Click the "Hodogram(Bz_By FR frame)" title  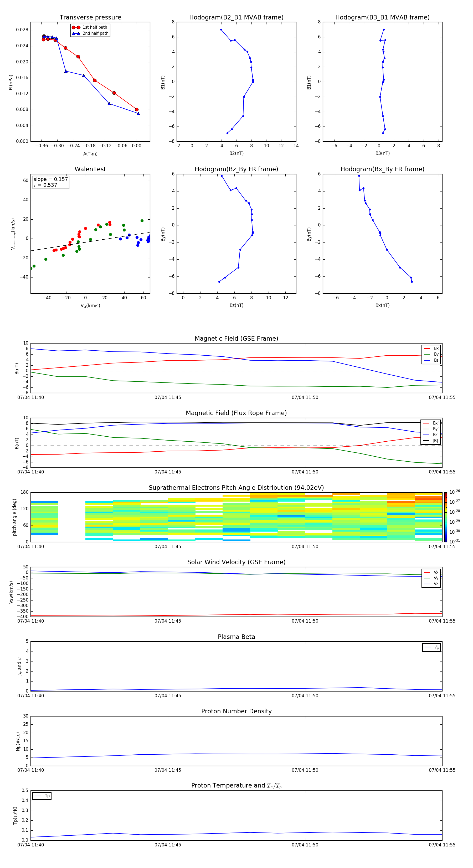pos(236,169)
